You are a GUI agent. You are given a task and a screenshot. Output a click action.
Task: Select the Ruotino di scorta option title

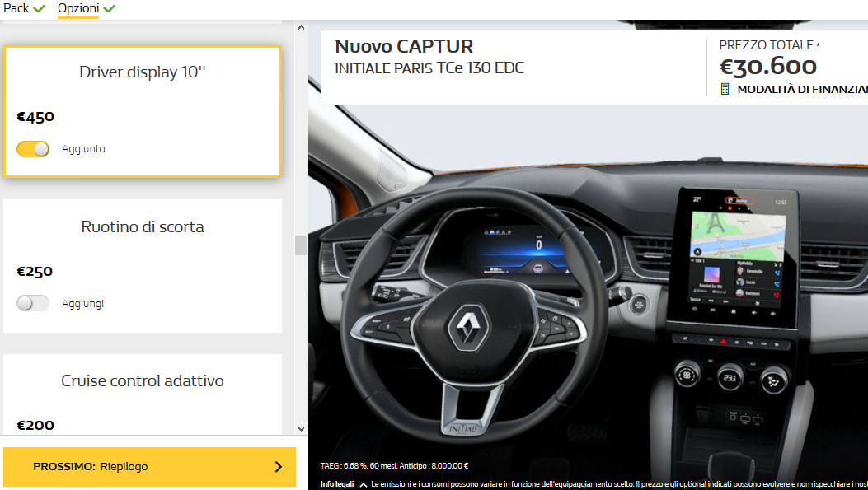pos(143,226)
